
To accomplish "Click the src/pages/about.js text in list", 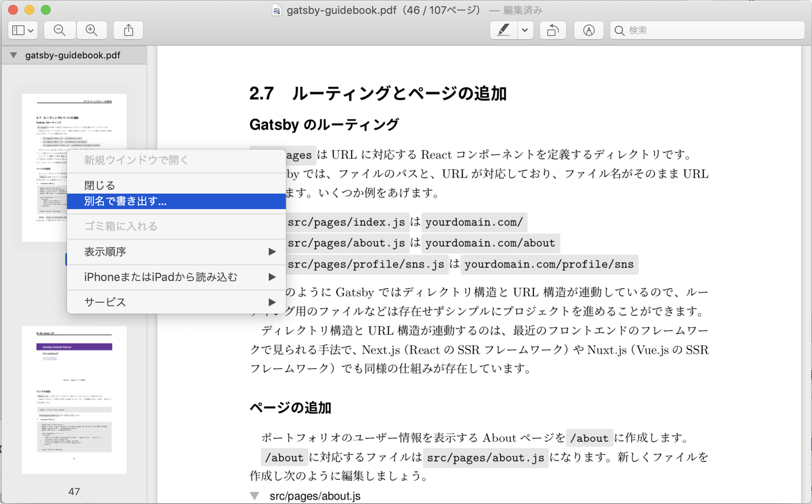I will click(x=346, y=243).
